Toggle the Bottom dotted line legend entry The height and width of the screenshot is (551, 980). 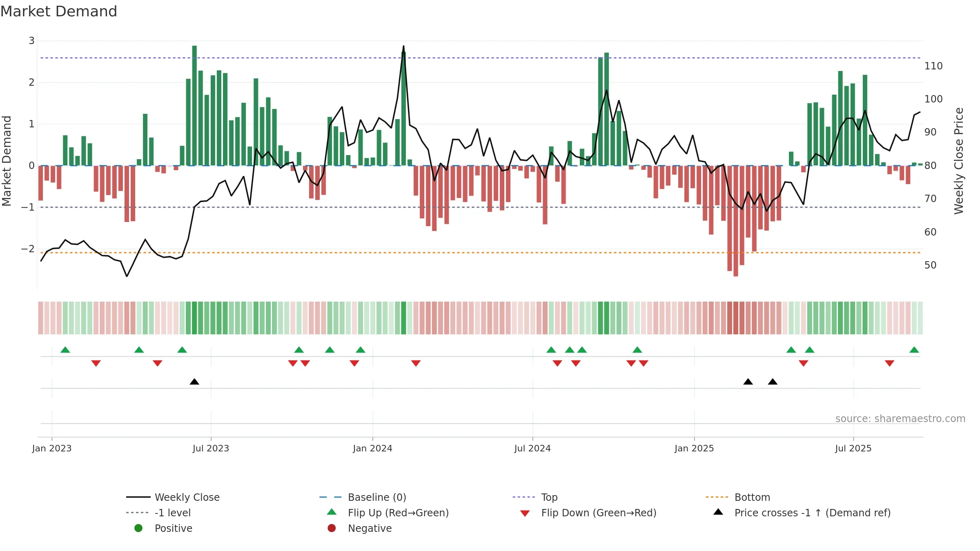tap(738, 497)
